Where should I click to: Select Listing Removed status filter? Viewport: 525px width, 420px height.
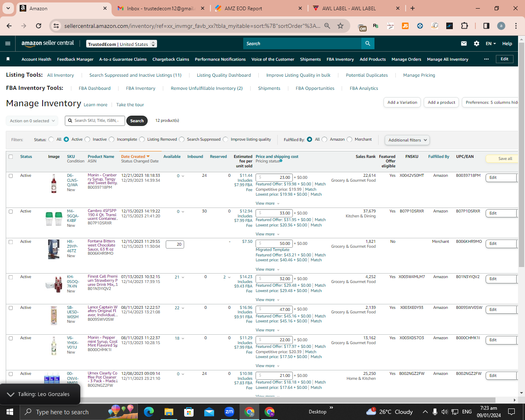[142, 139]
